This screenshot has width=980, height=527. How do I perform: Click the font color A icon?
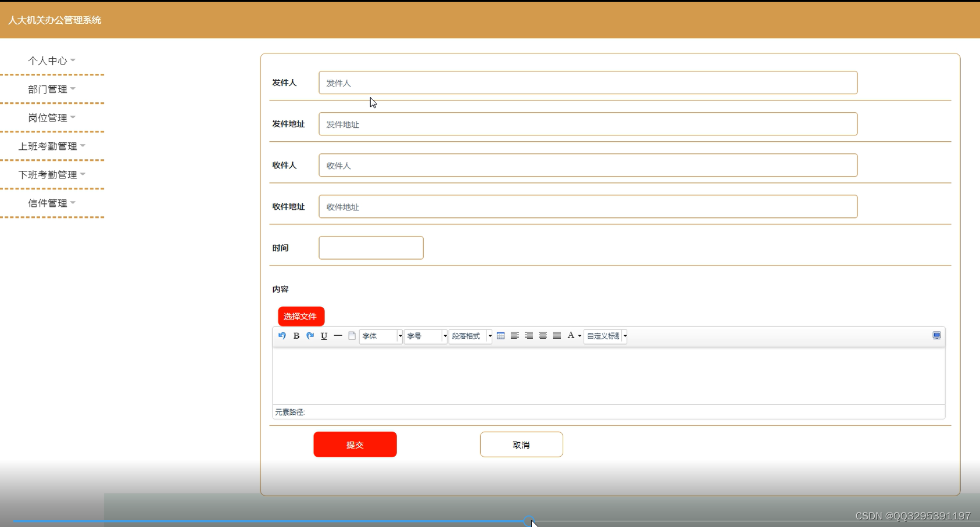coord(571,336)
